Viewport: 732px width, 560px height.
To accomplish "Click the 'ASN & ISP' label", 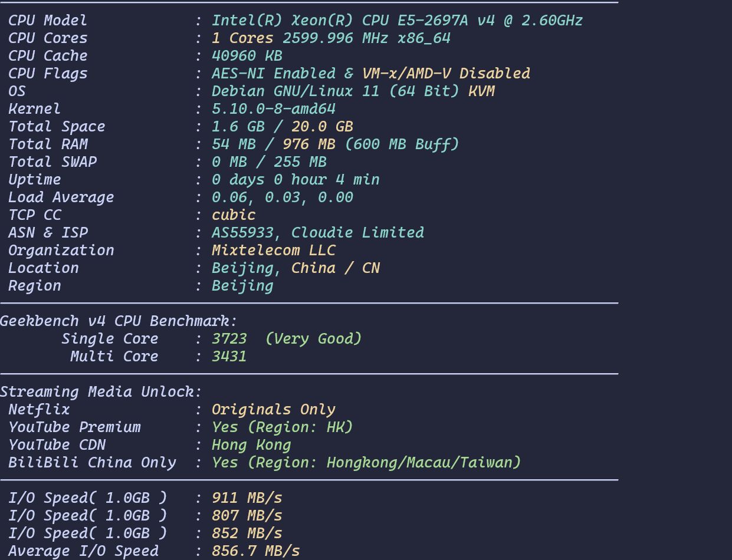I will (x=48, y=233).
